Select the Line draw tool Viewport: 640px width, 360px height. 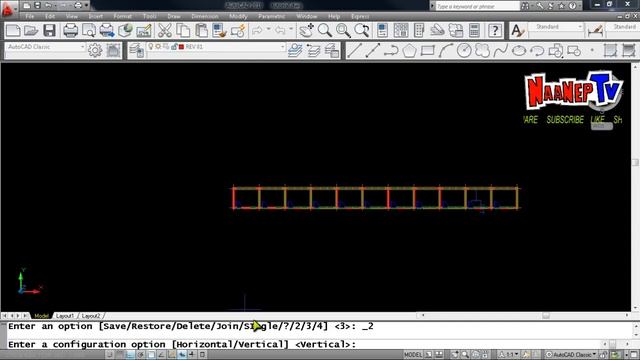[354, 51]
